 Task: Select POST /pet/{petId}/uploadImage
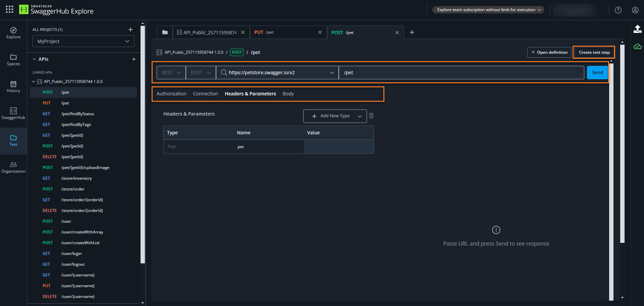84,168
